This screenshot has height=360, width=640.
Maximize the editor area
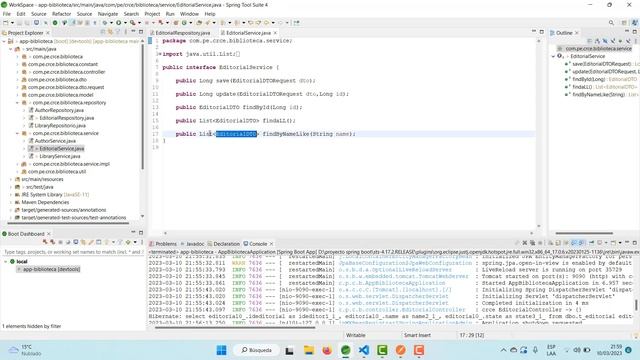pos(542,31)
